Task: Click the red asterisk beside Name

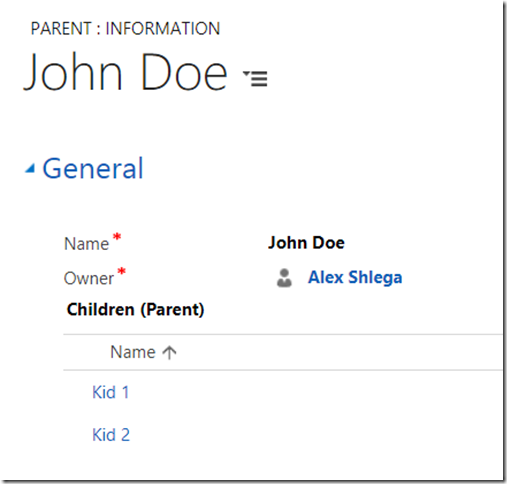Action: point(117,237)
